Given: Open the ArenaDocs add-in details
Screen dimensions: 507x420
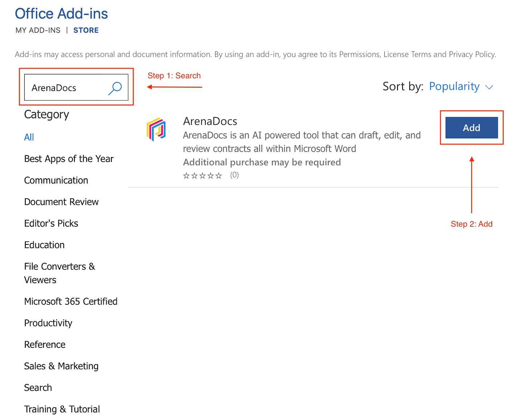Looking at the screenshot, I should click(210, 121).
